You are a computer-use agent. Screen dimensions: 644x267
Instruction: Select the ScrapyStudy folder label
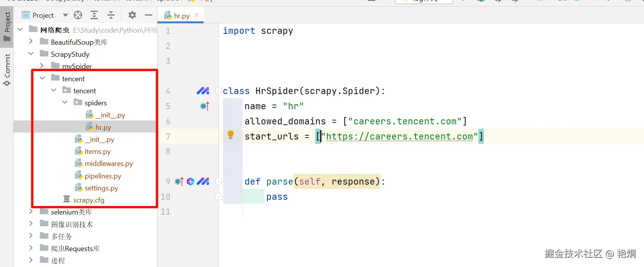70,54
